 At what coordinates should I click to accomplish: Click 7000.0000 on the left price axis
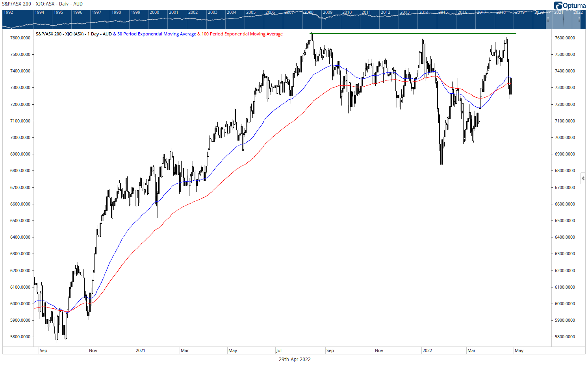pyautogui.click(x=20, y=138)
